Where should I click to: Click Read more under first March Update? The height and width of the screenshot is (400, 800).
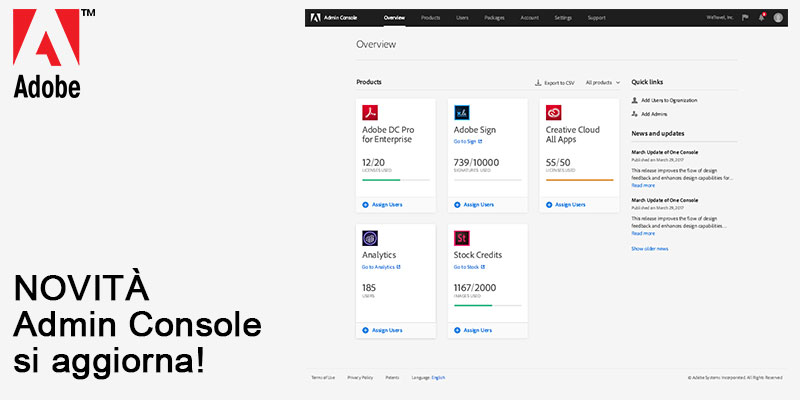click(x=643, y=186)
